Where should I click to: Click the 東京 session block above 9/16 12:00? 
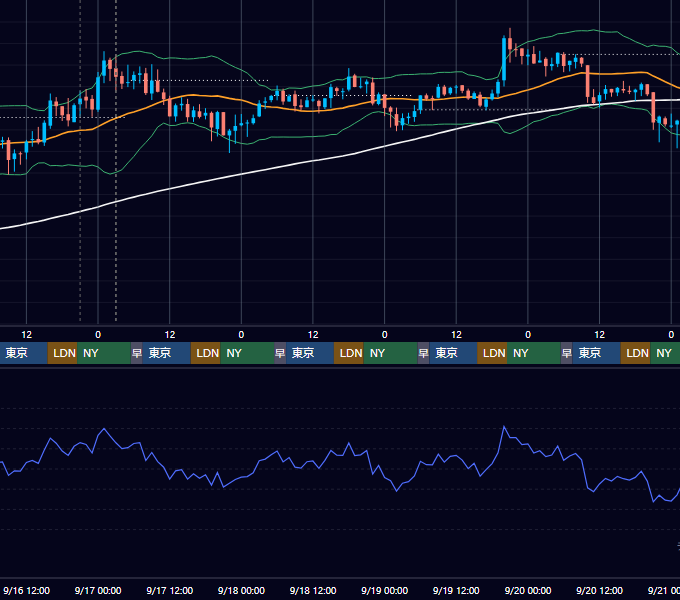click(x=23, y=353)
